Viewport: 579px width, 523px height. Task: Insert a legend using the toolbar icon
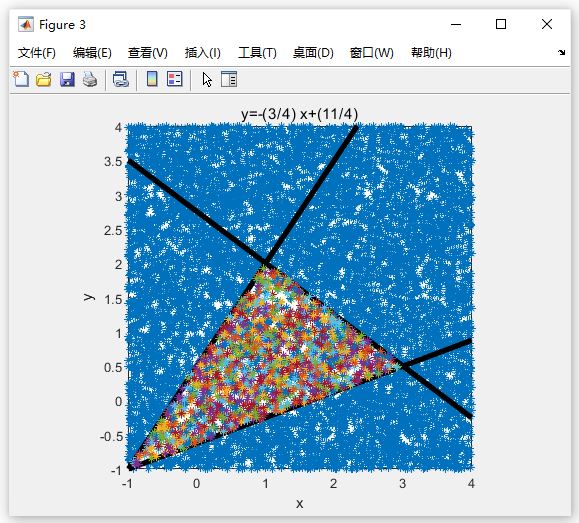click(x=175, y=79)
